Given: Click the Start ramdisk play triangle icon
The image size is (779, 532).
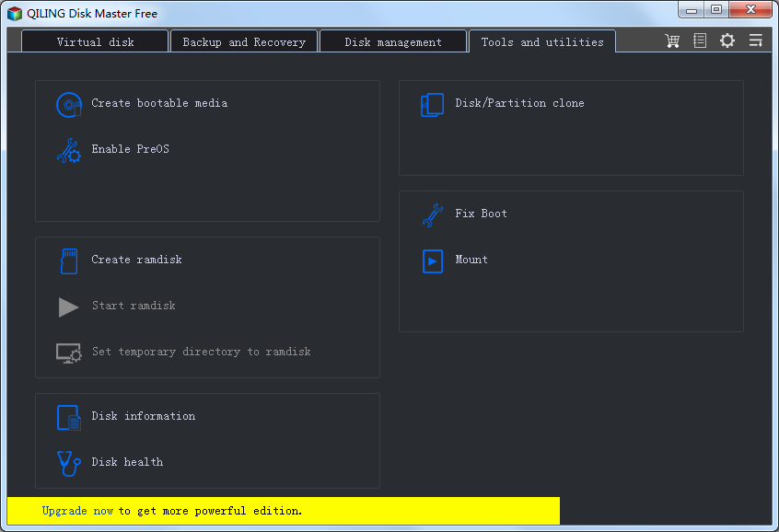Looking at the screenshot, I should [68, 307].
